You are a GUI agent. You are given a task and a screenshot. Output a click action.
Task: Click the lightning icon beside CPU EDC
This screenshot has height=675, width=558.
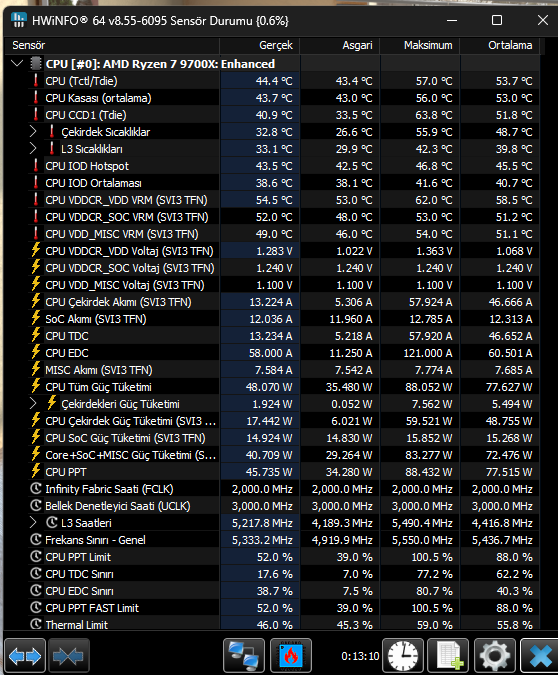click(36, 353)
